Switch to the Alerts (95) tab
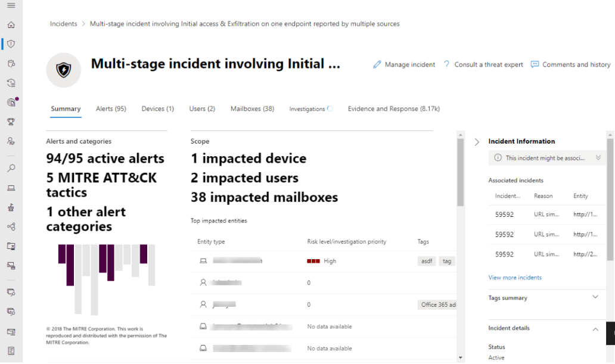This screenshot has height=364, width=615. (x=111, y=108)
